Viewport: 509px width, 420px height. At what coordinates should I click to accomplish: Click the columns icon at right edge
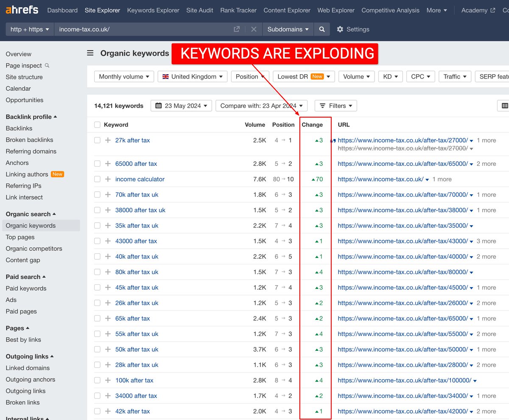504,106
